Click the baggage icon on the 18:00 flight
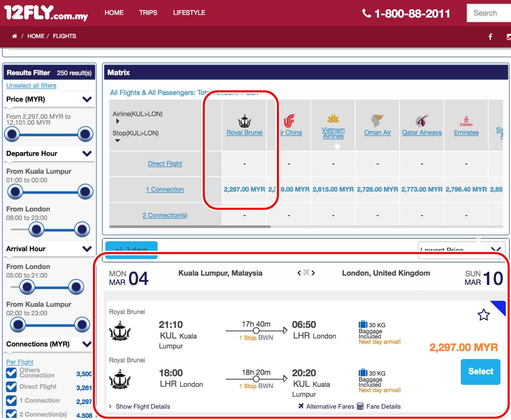 tap(363, 373)
